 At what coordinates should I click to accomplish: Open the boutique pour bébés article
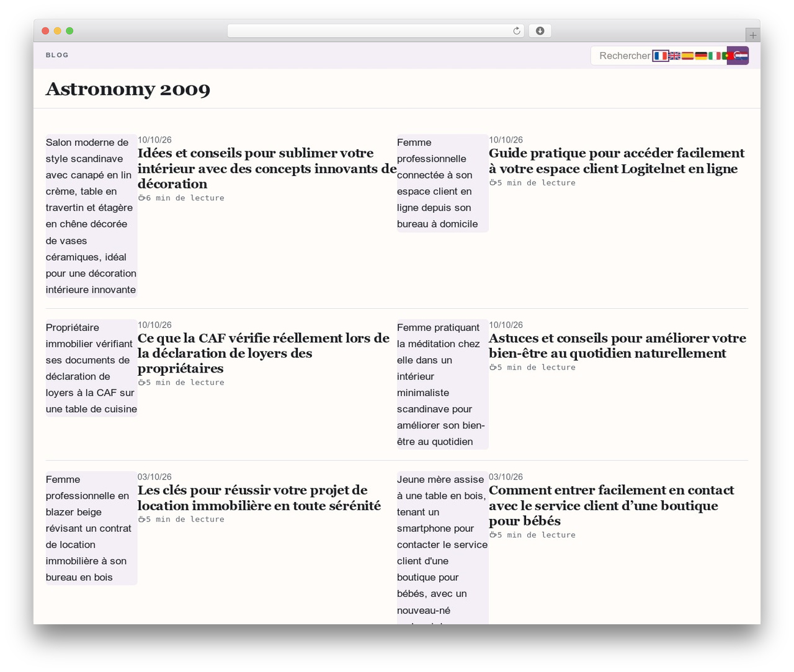click(611, 505)
